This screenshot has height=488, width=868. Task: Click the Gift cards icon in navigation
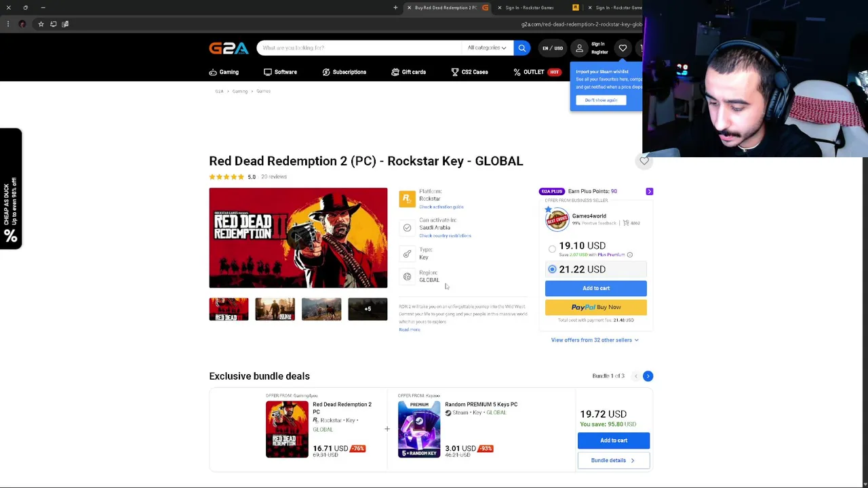coord(395,72)
